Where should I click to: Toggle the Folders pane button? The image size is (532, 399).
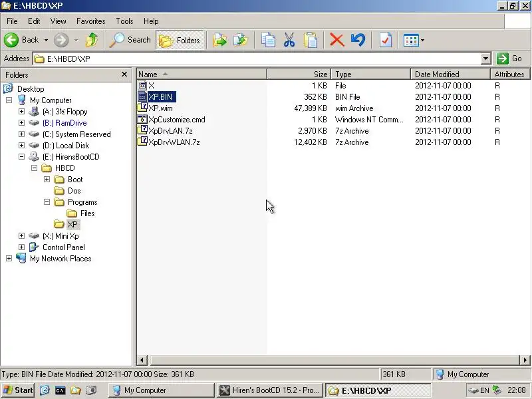(180, 40)
